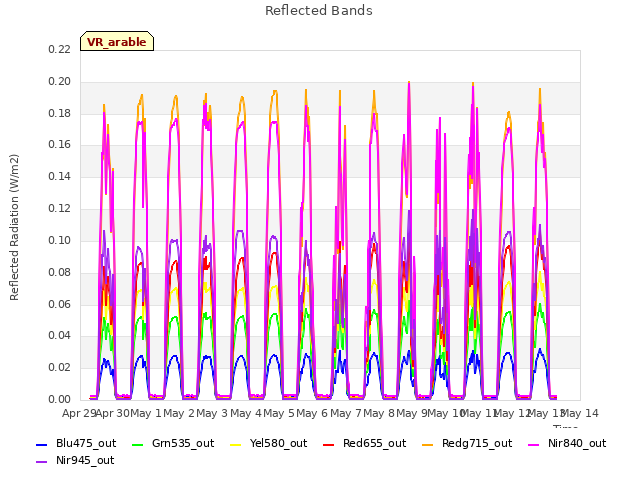
Task: Click the May 8 x-axis date label
Action: 379,413
